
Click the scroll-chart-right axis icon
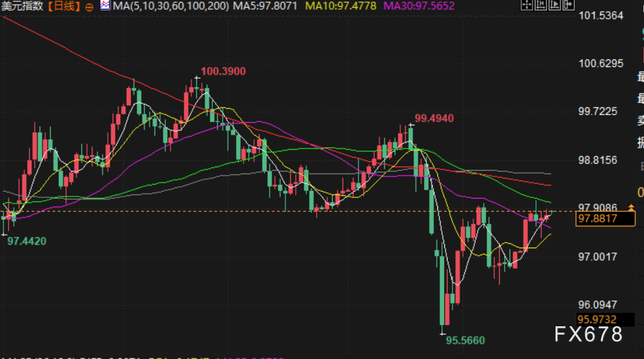point(555,4)
